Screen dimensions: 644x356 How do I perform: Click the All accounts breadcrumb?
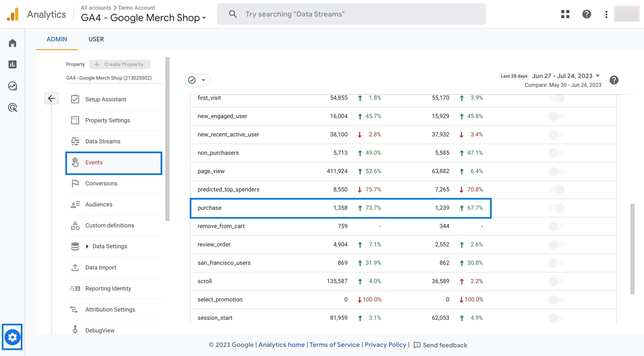coord(96,8)
